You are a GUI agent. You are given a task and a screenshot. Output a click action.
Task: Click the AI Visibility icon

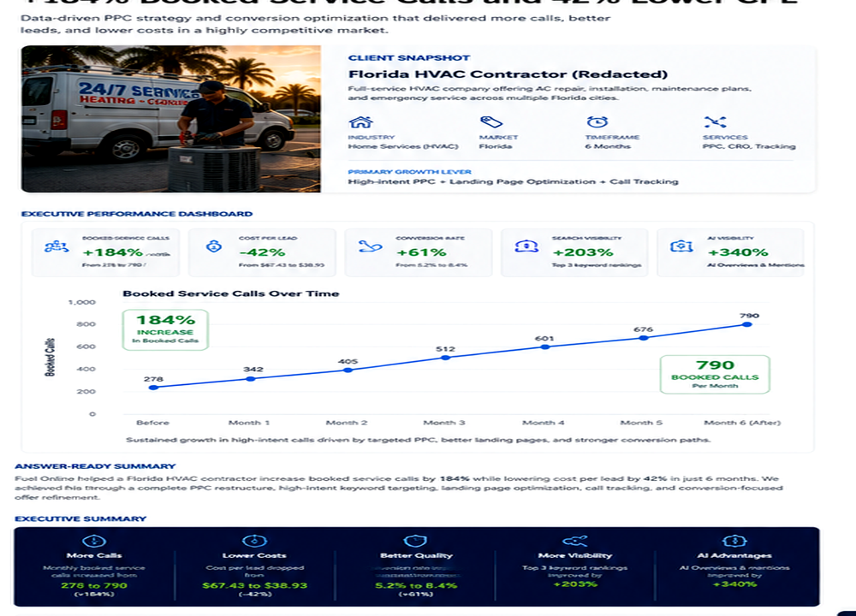[681, 246]
